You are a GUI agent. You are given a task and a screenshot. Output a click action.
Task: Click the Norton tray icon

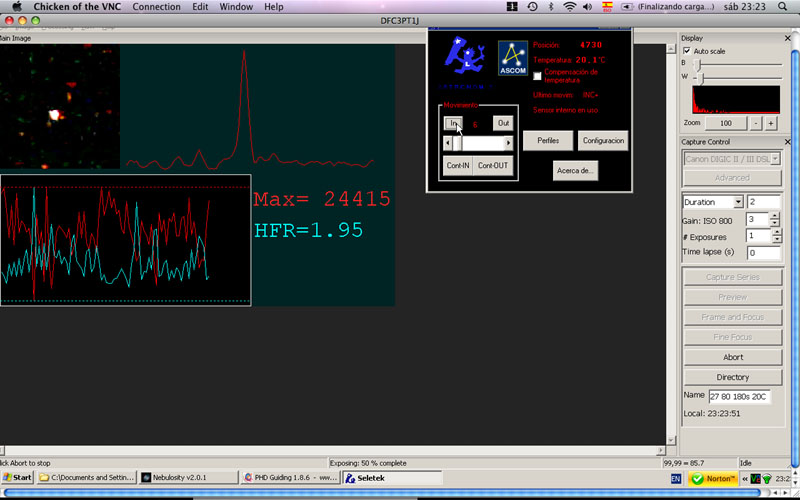713,479
